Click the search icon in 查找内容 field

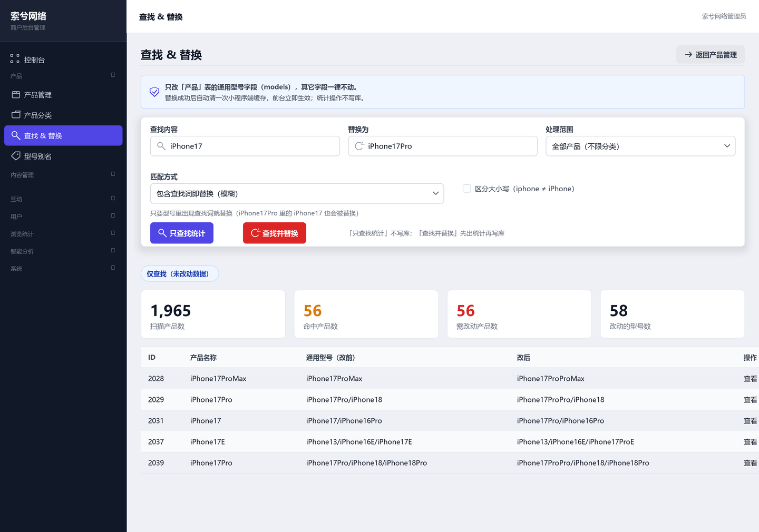pyautogui.click(x=161, y=146)
